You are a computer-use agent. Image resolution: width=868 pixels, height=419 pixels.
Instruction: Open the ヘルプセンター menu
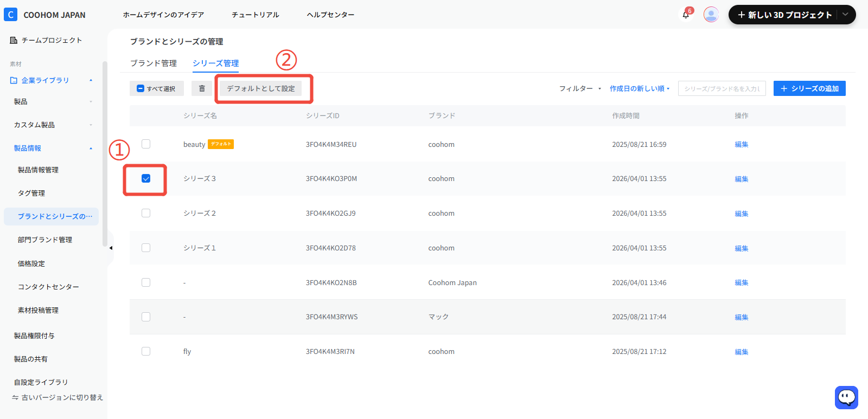[x=330, y=15]
